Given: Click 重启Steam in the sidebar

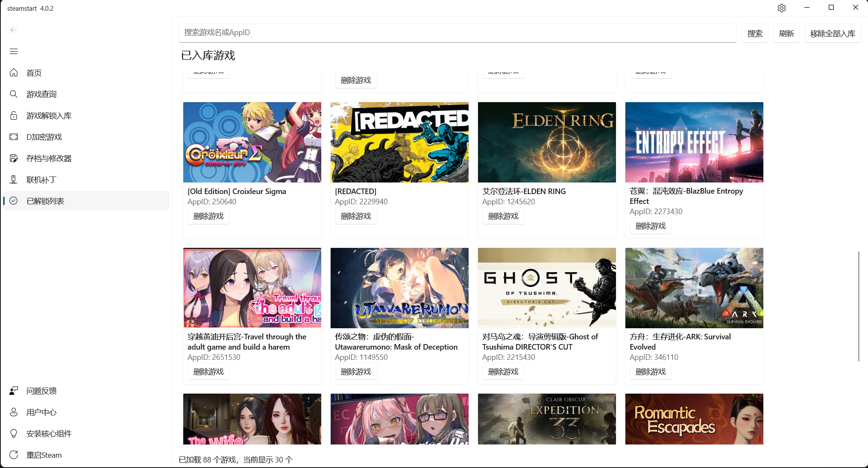Looking at the screenshot, I should tap(86, 455).
